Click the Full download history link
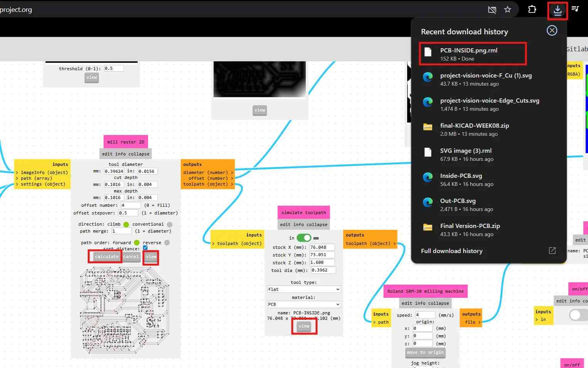 click(x=452, y=251)
